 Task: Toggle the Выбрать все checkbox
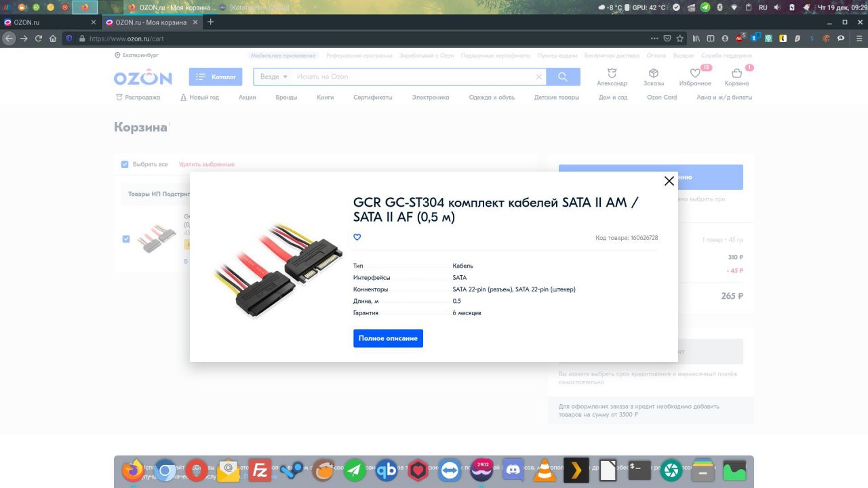[x=125, y=165]
